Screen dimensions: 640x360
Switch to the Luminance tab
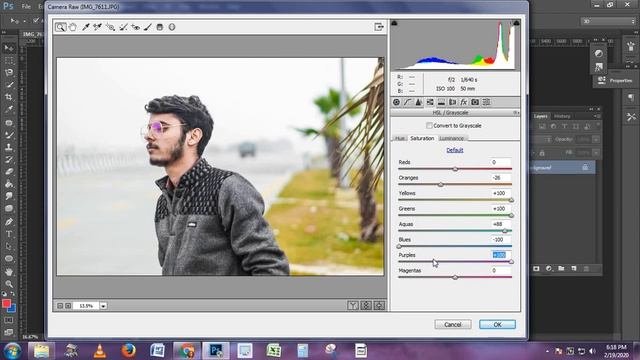point(451,138)
